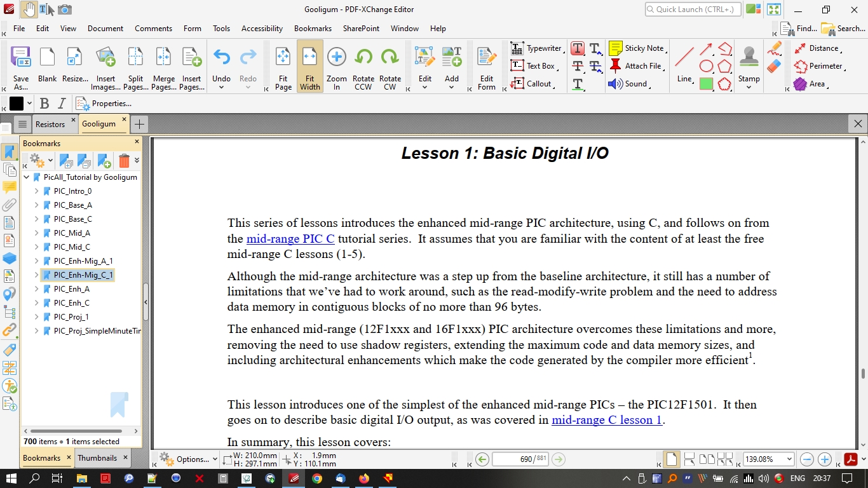Toggle Bold text formatting
The width and height of the screenshot is (868, 488).
pos(44,104)
